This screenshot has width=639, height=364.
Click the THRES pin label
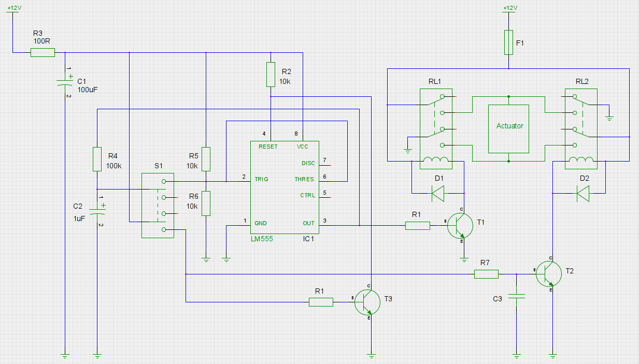tap(304, 179)
